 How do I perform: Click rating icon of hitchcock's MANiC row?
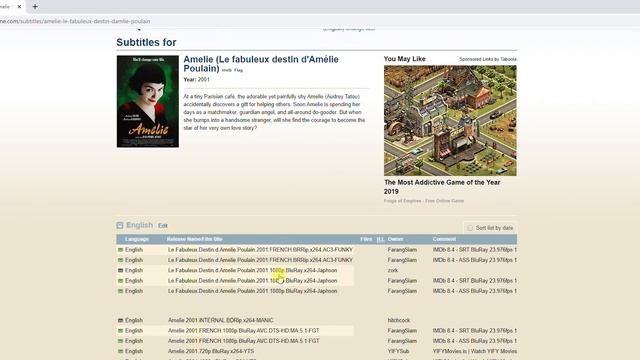click(120, 320)
